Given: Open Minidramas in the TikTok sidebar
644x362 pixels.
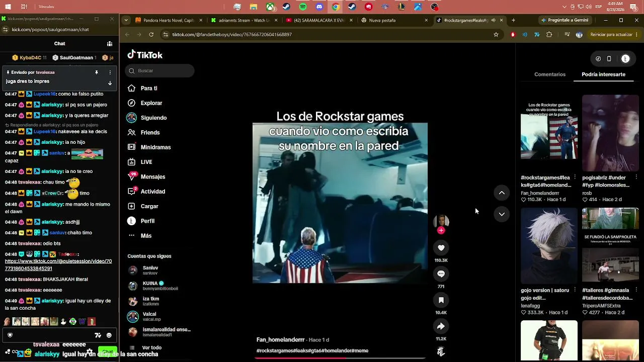Looking at the screenshot, I should click(149, 147).
